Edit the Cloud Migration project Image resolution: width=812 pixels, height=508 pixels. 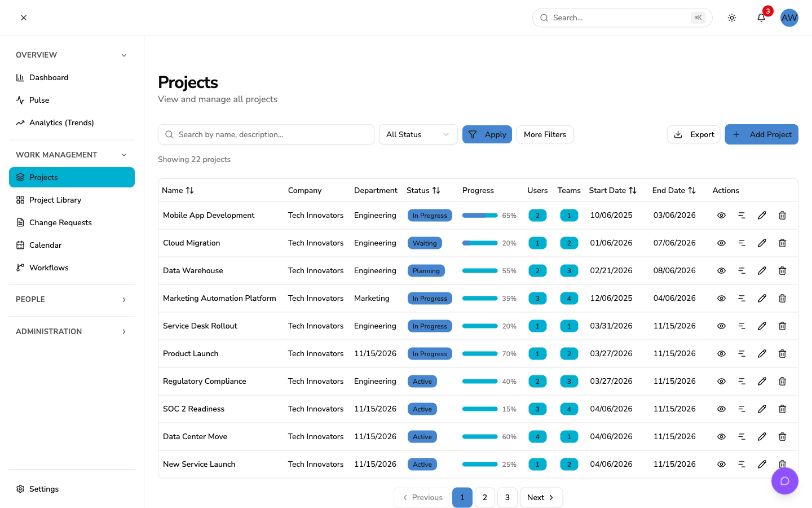[x=762, y=243]
